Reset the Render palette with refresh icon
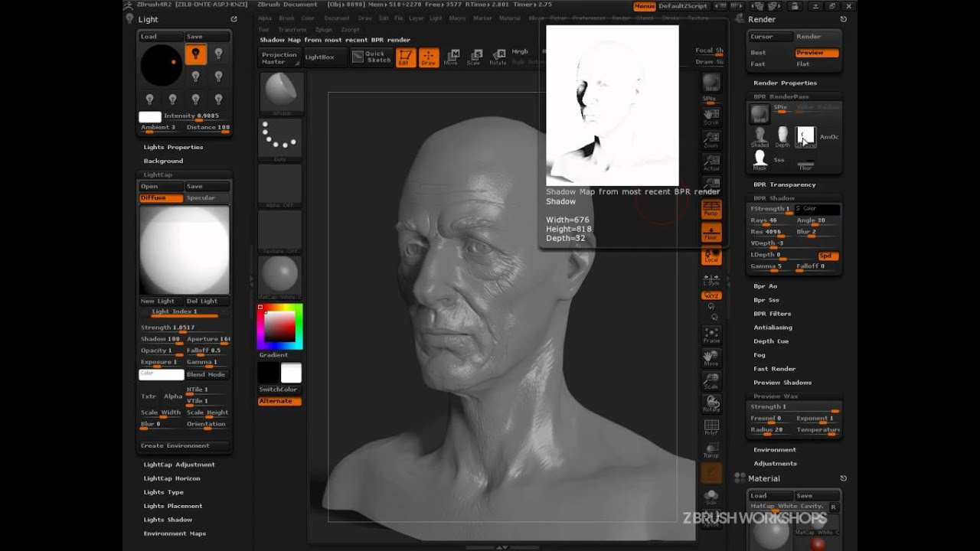The height and width of the screenshot is (551, 980). tap(843, 19)
